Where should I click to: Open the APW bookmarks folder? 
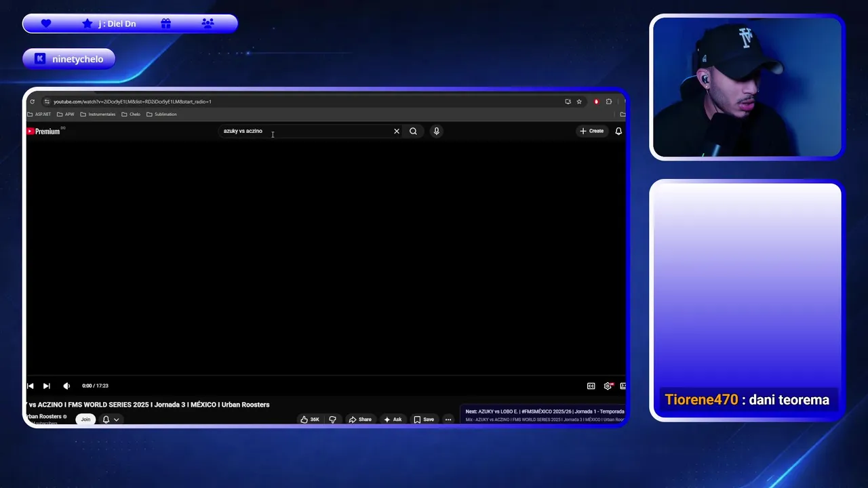[x=66, y=115]
